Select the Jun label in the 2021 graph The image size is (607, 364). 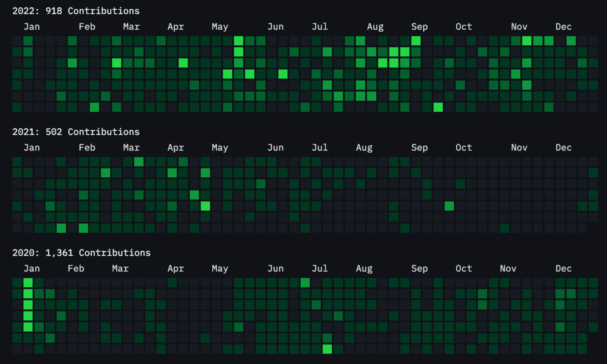tap(275, 148)
